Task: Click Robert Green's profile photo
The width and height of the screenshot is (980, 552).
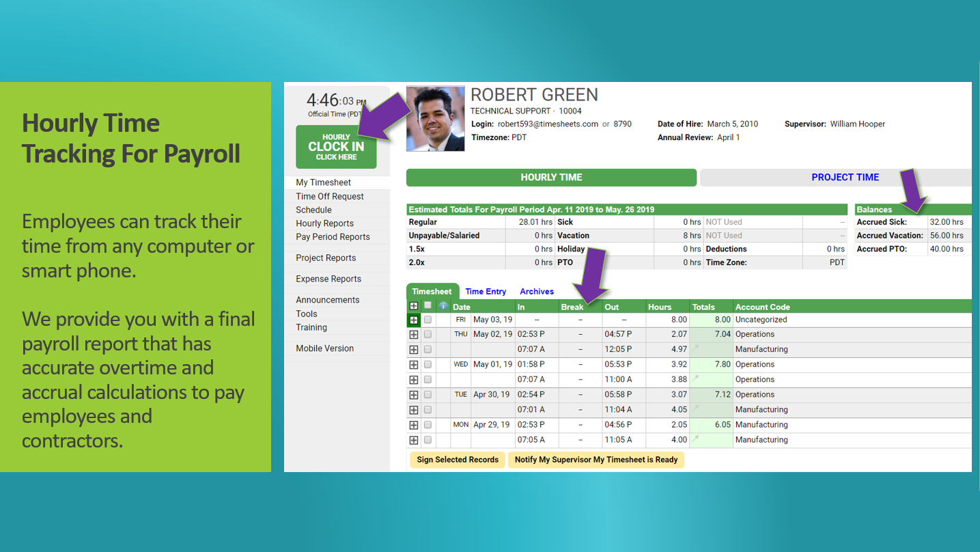Action: pos(435,118)
